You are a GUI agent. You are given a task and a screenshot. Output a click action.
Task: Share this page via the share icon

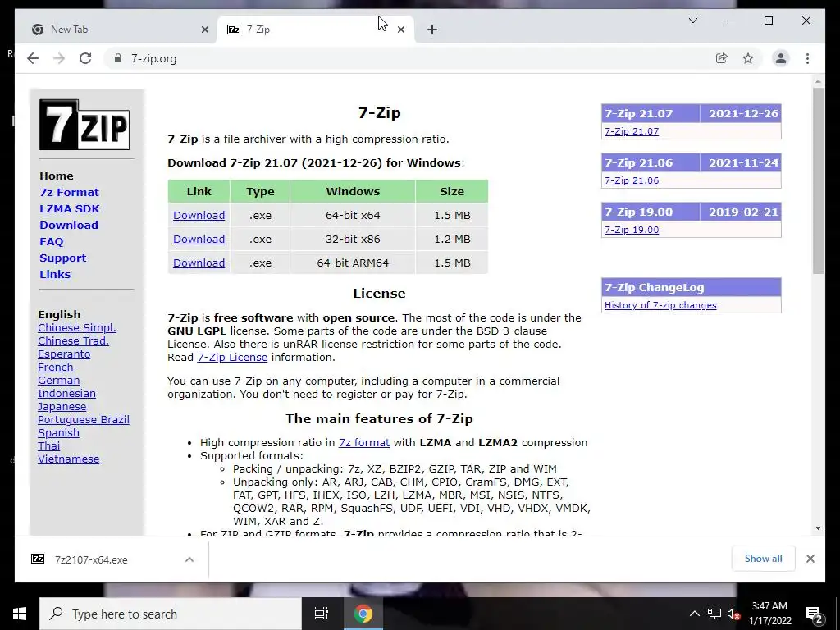coord(722,58)
